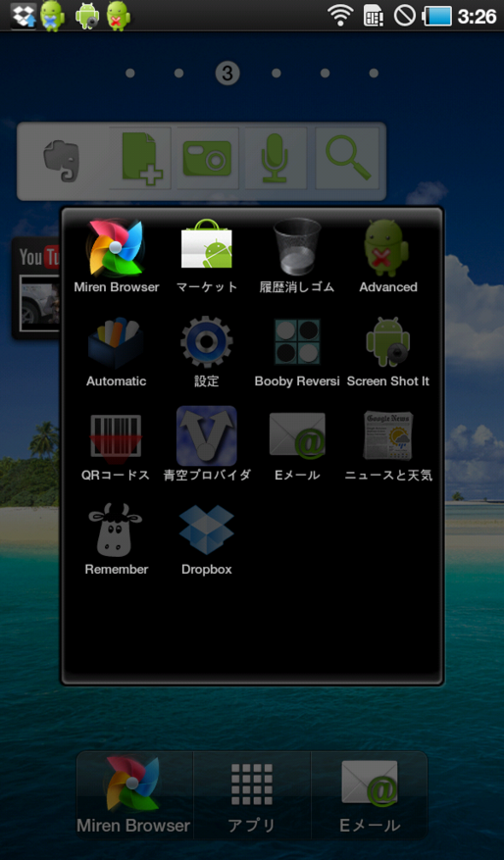Open Advanced task killer app
Image resolution: width=504 pixels, height=860 pixels.
[387, 256]
